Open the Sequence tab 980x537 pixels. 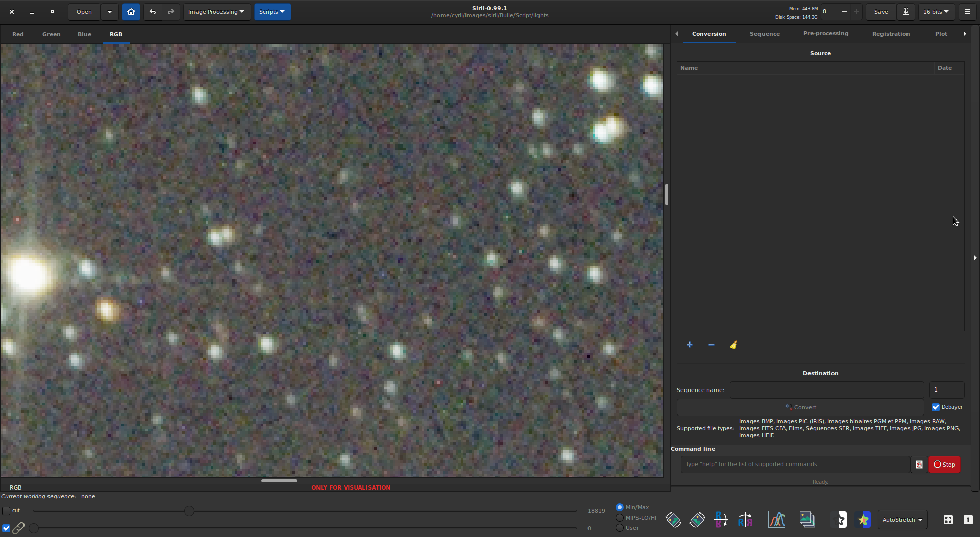point(765,34)
